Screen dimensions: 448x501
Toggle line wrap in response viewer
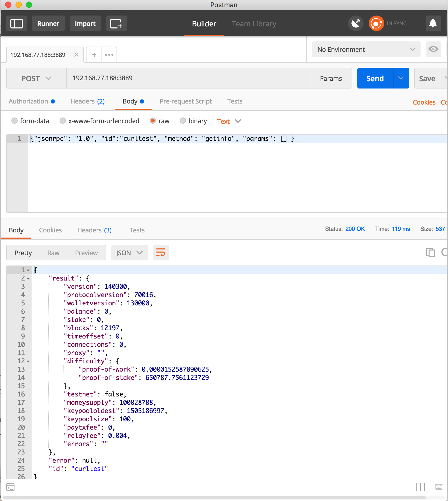[161, 253]
